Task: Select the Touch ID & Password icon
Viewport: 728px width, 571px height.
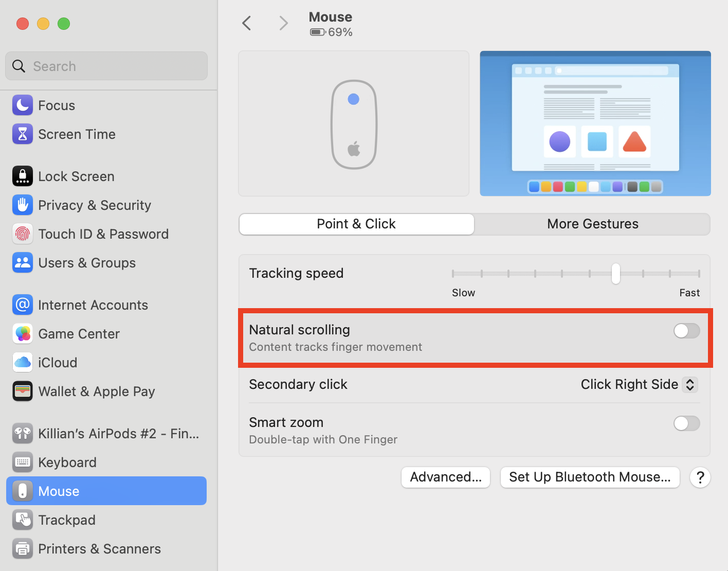Action: [x=22, y=234]
